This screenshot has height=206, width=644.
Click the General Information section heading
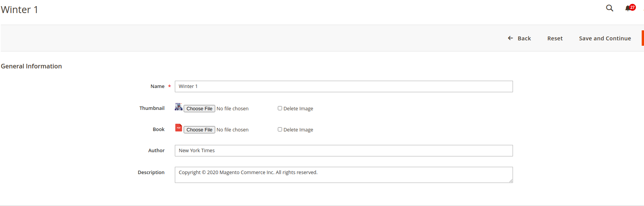pos(32,66)
